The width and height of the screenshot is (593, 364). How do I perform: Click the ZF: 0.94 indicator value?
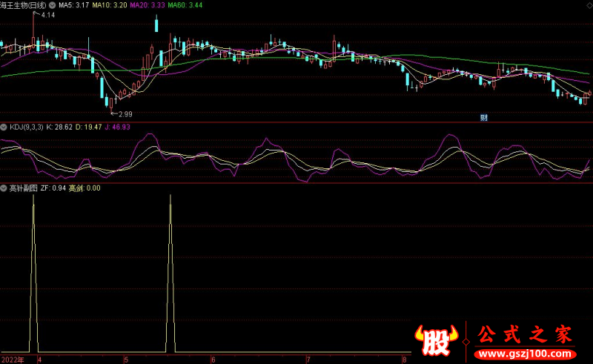click(x=53, y=188)
